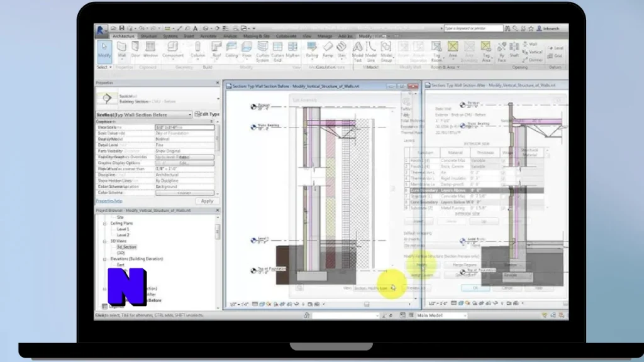Viewport: 644px width, 362px height.
Task: Select the Railing tool
Action: (x=312, y=50)
